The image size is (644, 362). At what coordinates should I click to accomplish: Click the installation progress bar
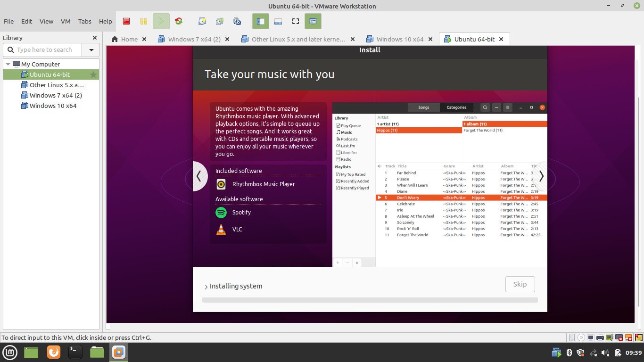click(x=370, y=300)
